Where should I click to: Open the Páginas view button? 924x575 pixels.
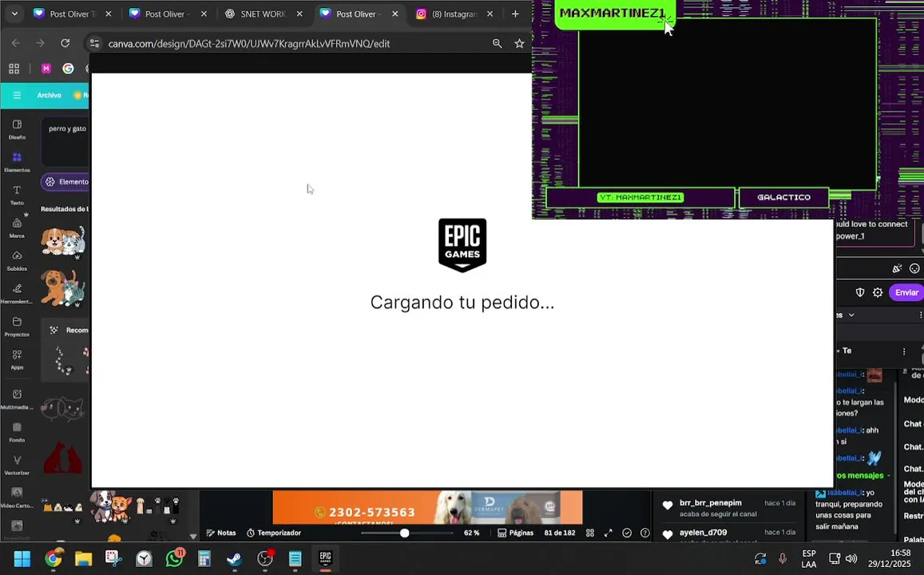515,533
